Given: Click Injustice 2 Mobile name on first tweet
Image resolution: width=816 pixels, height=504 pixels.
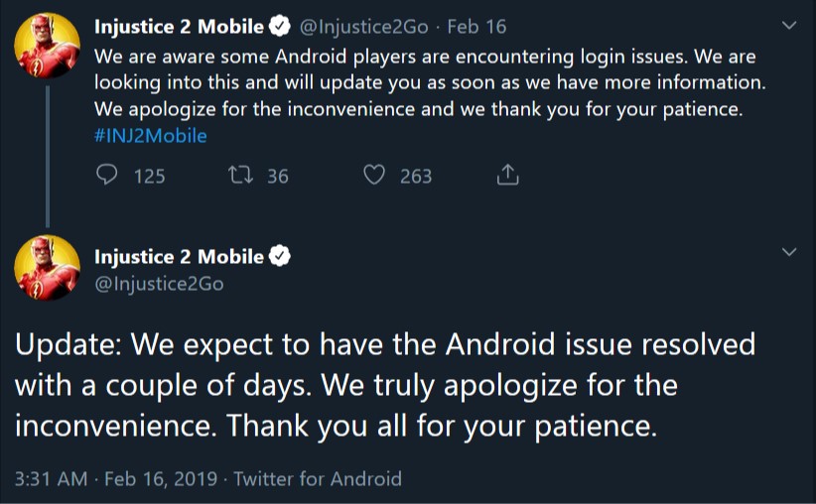Looking at the screenshot, I should [x=179, y=27].
